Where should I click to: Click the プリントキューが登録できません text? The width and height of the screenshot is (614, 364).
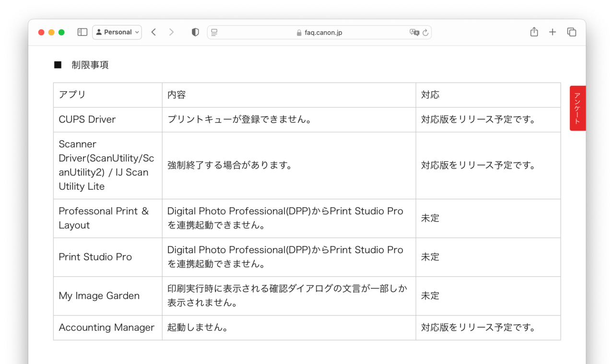point(240,119)
